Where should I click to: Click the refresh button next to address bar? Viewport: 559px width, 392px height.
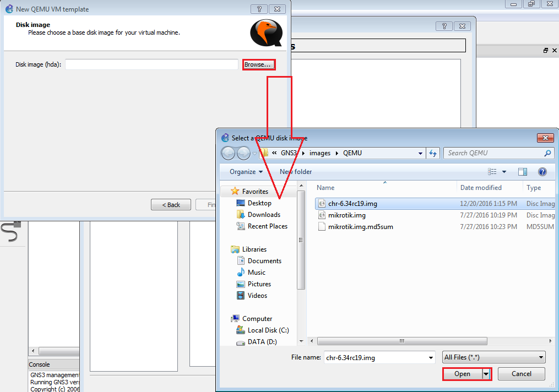tap(433, 153)
